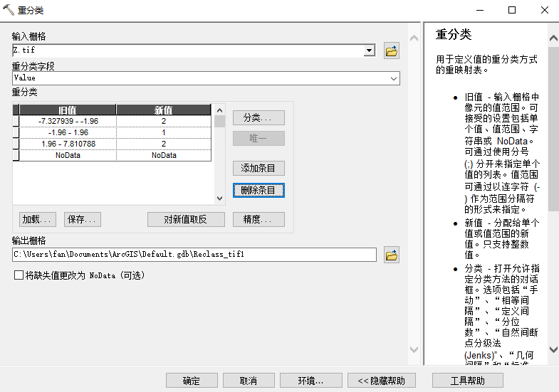Viewport: 559px width, 392px height.
Task: Minimize the 重分类 window
Action: [480, 10]
